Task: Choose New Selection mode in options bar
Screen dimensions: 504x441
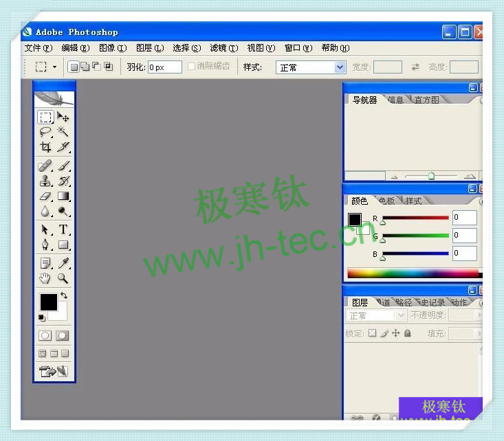Action: [x=74, y=67]
